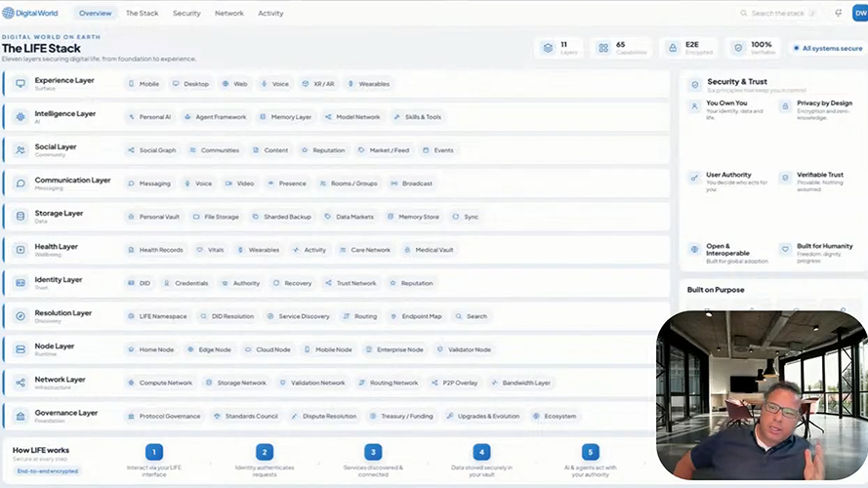Click the All systems secure status
Image resolution: width=868 pixels, height=488 pixels.
point(828,48)
